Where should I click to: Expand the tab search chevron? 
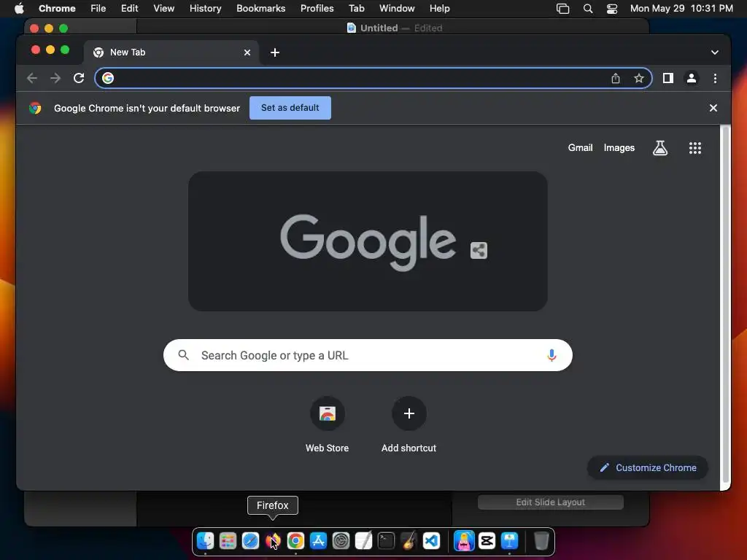715,52
